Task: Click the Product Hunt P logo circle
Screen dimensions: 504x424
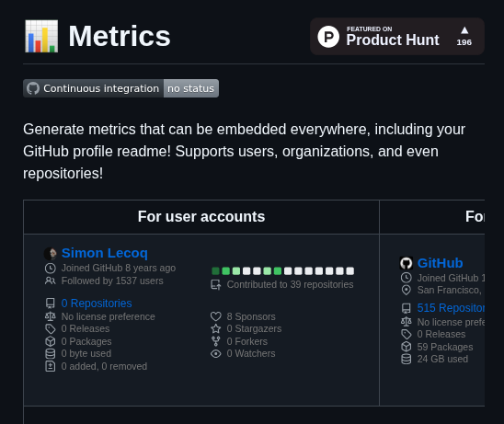Action: point(328,37)
